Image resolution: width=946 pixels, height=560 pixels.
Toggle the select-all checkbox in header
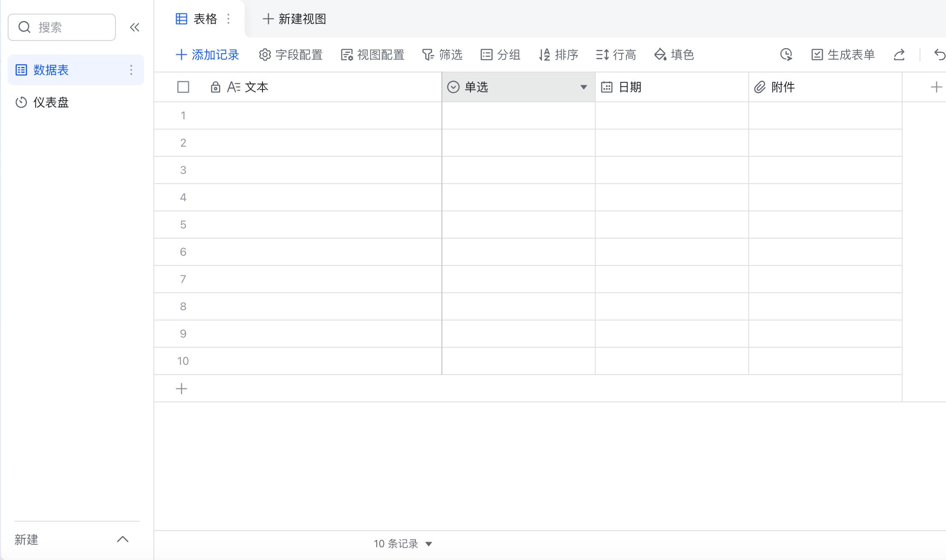[183, 87]
